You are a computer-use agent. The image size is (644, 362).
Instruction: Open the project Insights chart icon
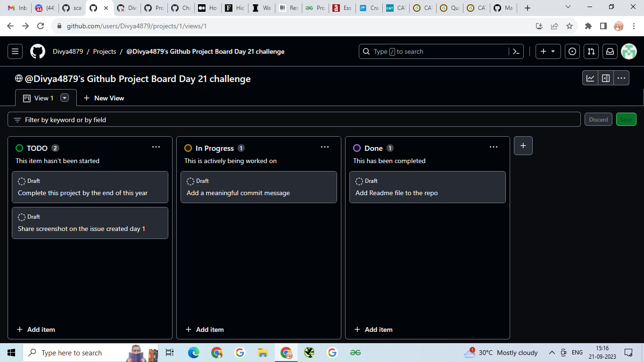point(590,78)
